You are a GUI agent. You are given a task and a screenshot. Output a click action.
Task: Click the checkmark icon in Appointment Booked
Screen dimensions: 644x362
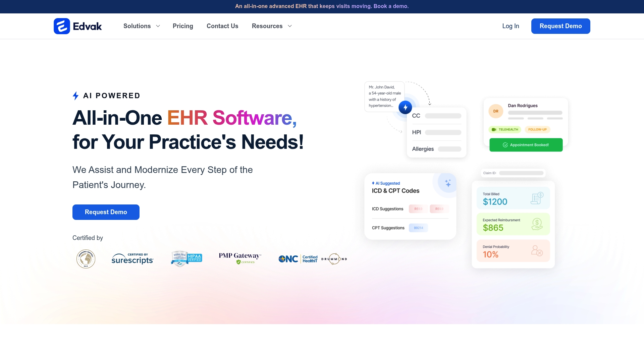[505, 145]
